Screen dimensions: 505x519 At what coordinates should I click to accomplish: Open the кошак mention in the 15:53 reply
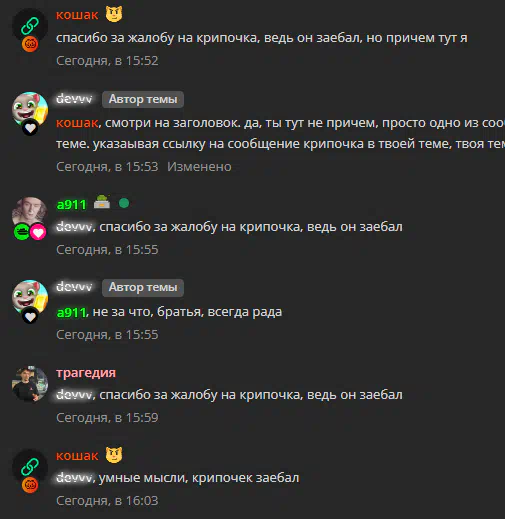point(77,123)
